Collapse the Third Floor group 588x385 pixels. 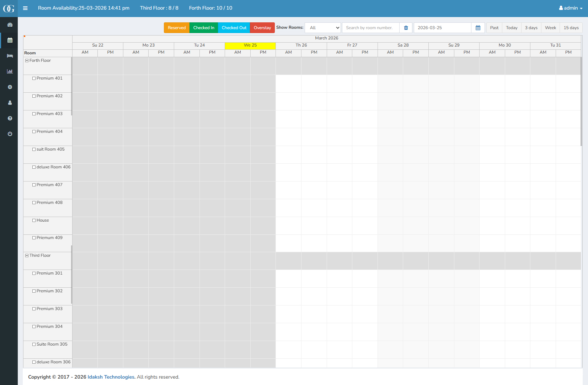tap(27, 256)
